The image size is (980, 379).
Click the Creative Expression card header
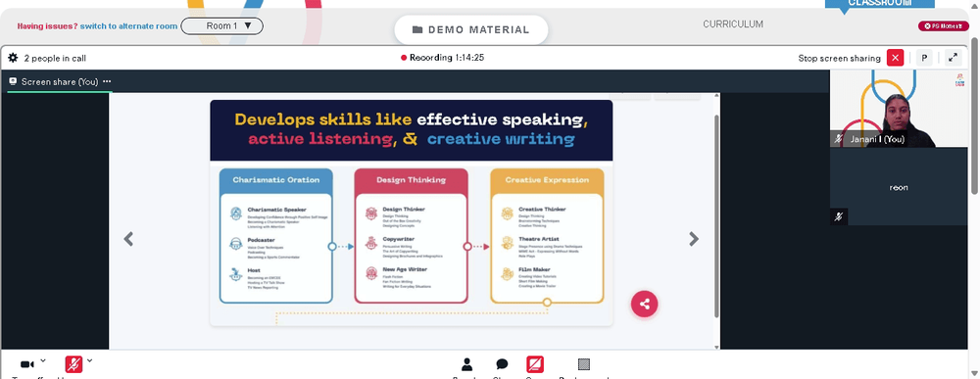point(547,180)
